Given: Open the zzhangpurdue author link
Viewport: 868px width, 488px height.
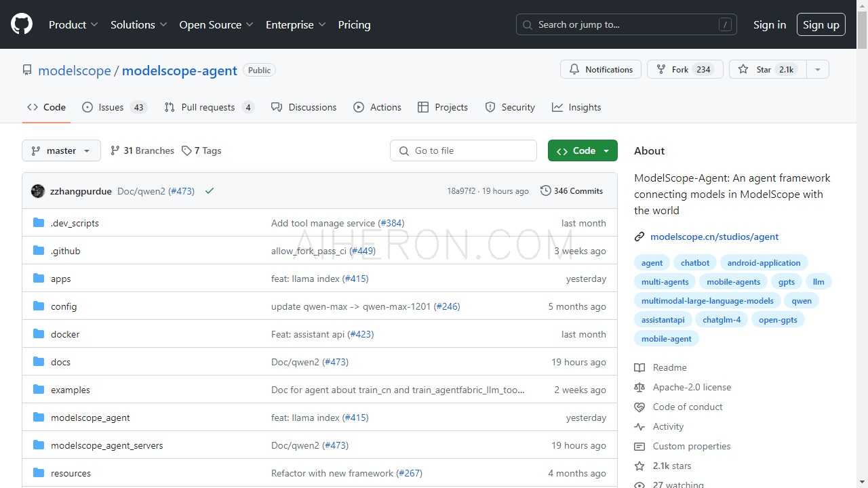Looking at the screenshot, I should 81,191.
